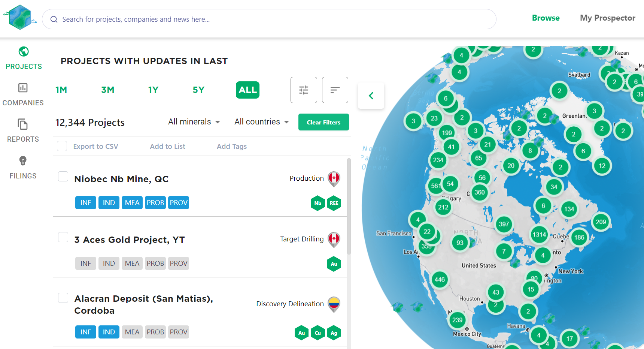The image size is (644, 349).
Task: Click Au hexagon on Alacran Deposit row
Action: [x=302, y=333]
